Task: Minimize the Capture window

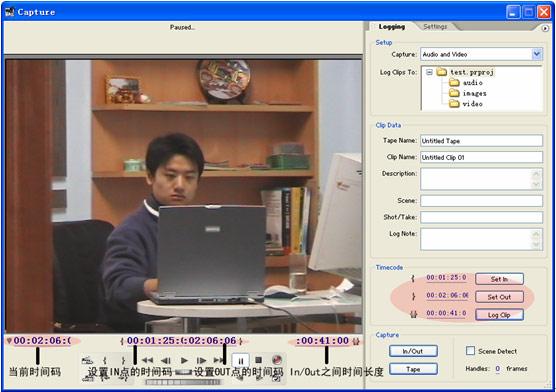Action: pos(512,12)
